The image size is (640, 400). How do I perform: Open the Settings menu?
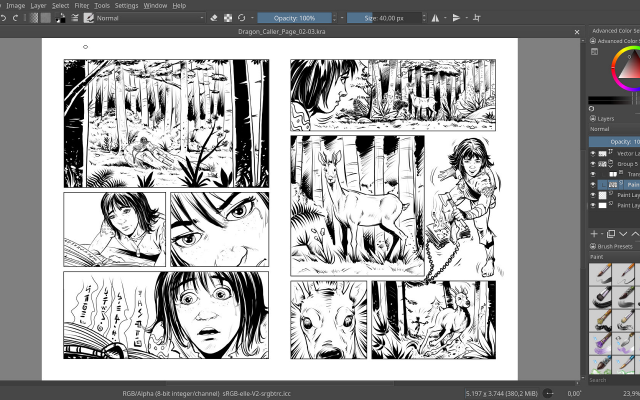coord(126,5)
